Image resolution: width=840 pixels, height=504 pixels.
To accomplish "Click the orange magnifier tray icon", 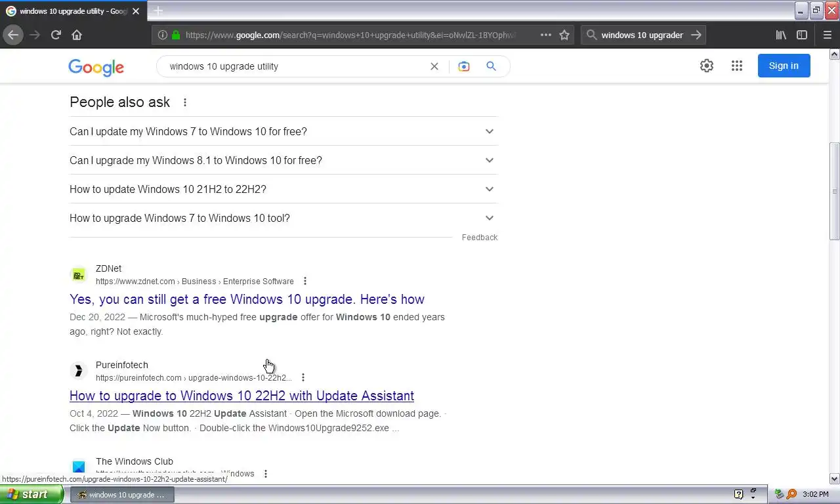I will pyautogui.click(x=791, y=494).
